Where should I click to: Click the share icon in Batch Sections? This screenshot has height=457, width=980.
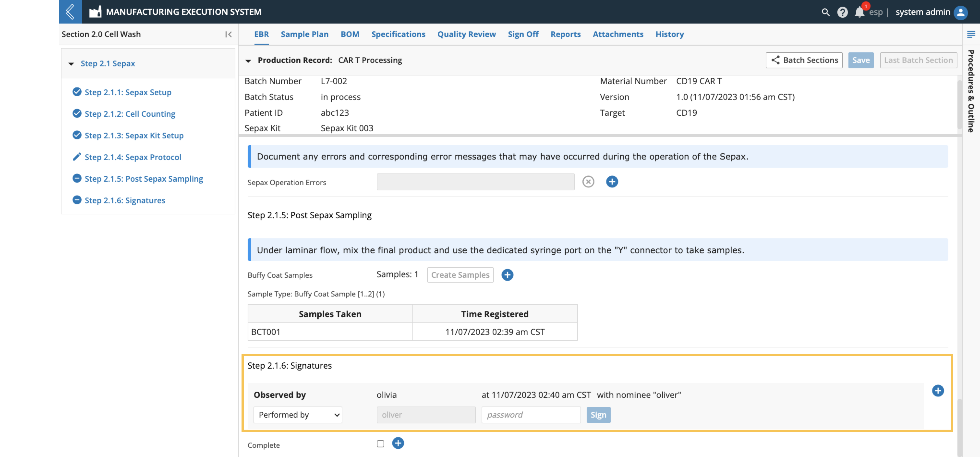pyautogui.click(x=775, y=60)
